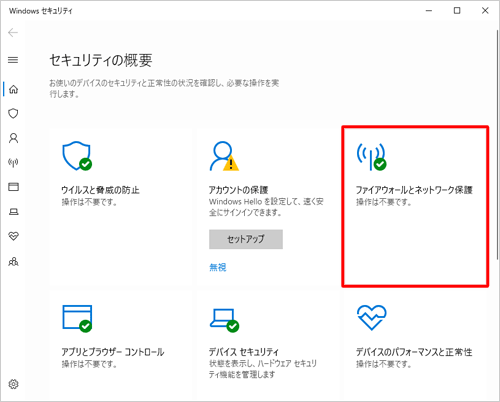Click the large shield icon for ウイルスと脅威の防止
The height and width of the screenshot is (402, 500).
click(77, 156)
